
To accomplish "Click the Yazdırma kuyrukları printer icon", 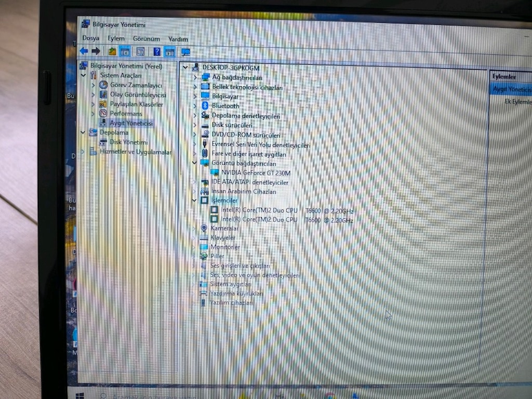I will [x=203, y=293].
